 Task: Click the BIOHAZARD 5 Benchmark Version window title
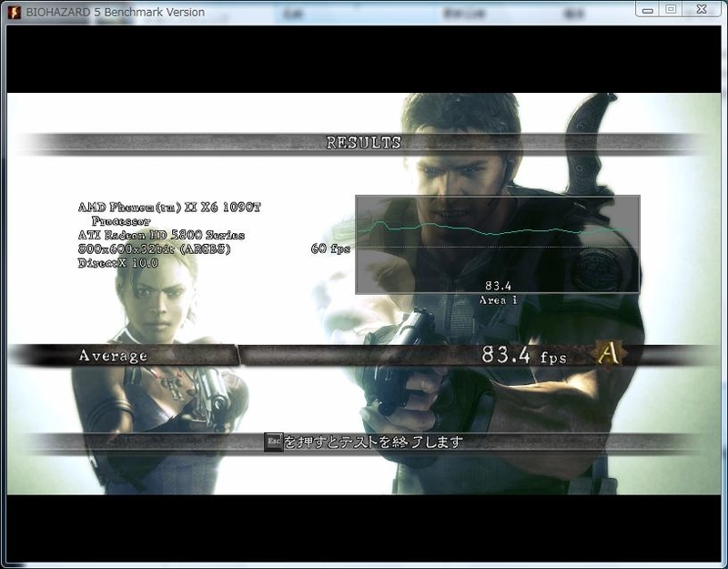[116, 12]
